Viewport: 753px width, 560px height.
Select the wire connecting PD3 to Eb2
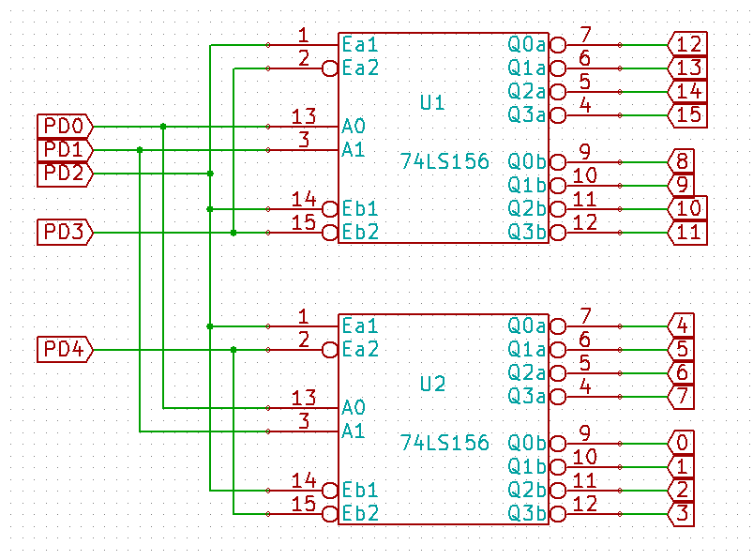188,234
